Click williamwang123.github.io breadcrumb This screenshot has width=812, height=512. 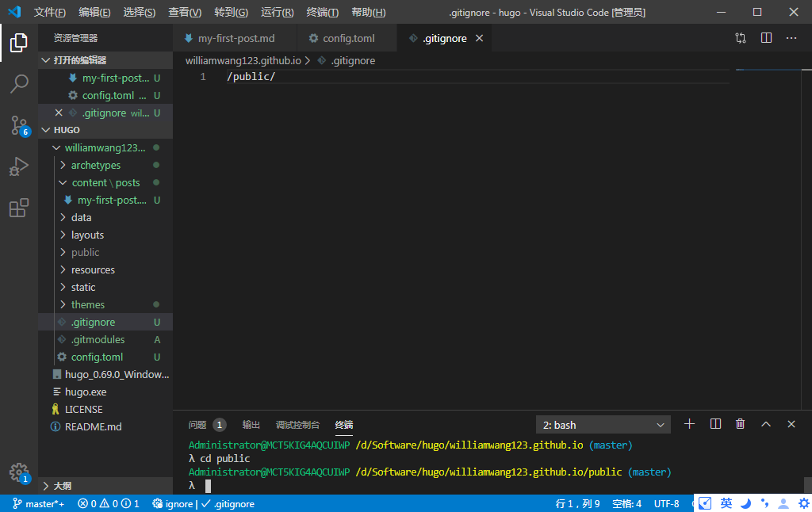pyautogui.click(x=243, y=60)
